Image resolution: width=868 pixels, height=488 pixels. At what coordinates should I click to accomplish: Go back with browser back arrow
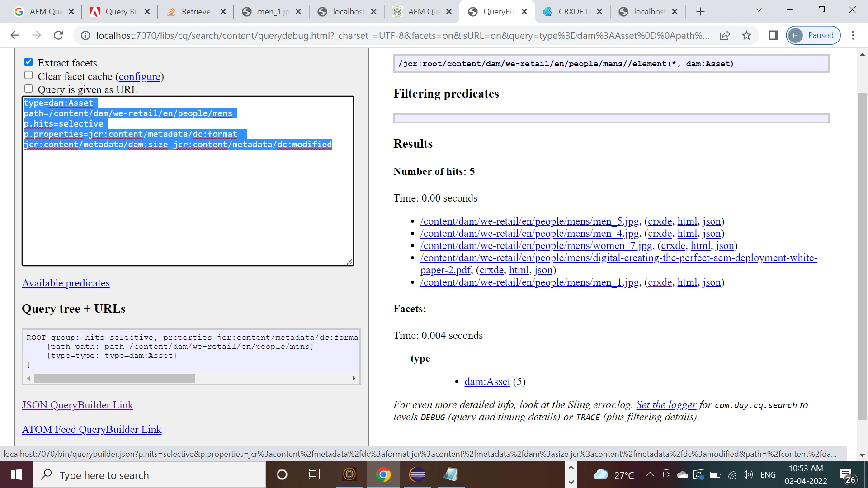[15, 35]
